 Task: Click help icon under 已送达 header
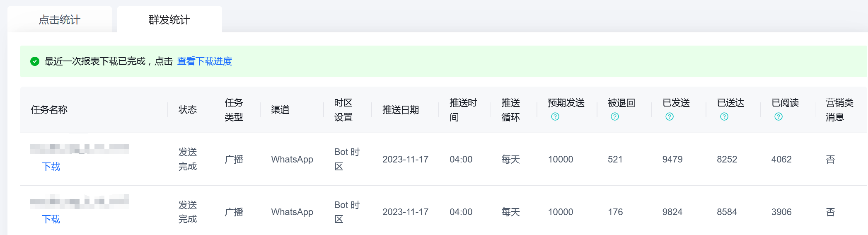(724, 117)
